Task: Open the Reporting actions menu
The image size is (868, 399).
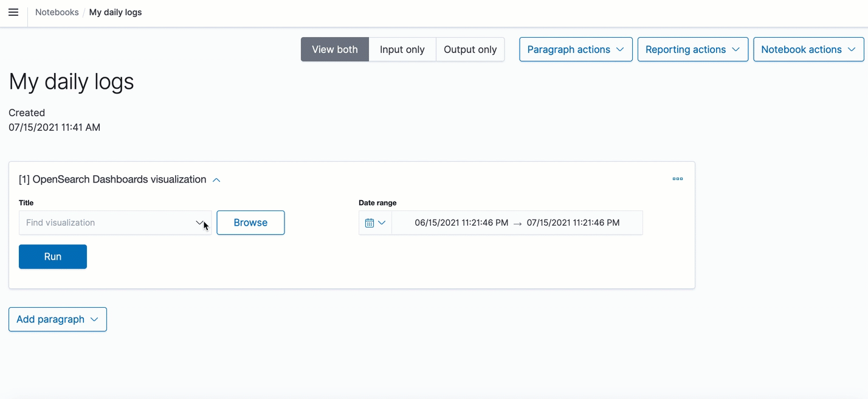Action: tap(692, 49)
